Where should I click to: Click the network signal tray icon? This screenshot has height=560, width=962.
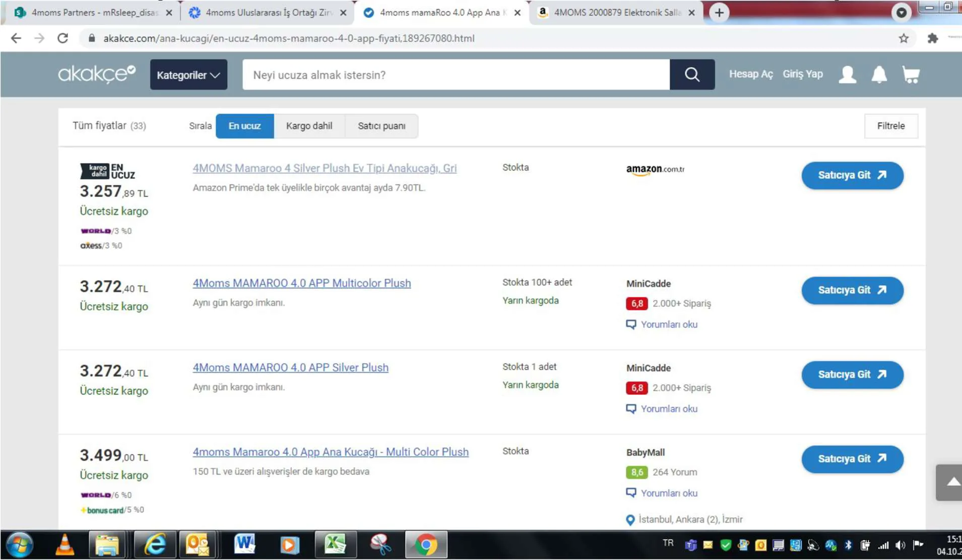coord(883,545)
